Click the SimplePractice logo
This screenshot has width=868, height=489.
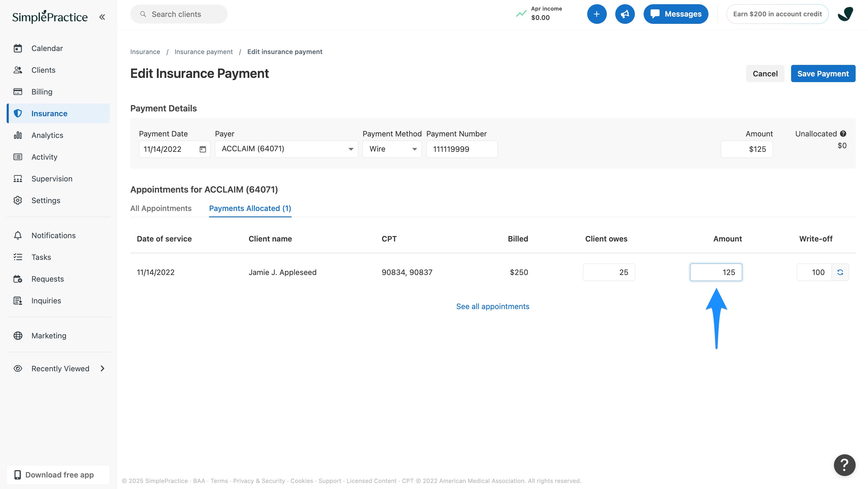(x=50, y=17)
